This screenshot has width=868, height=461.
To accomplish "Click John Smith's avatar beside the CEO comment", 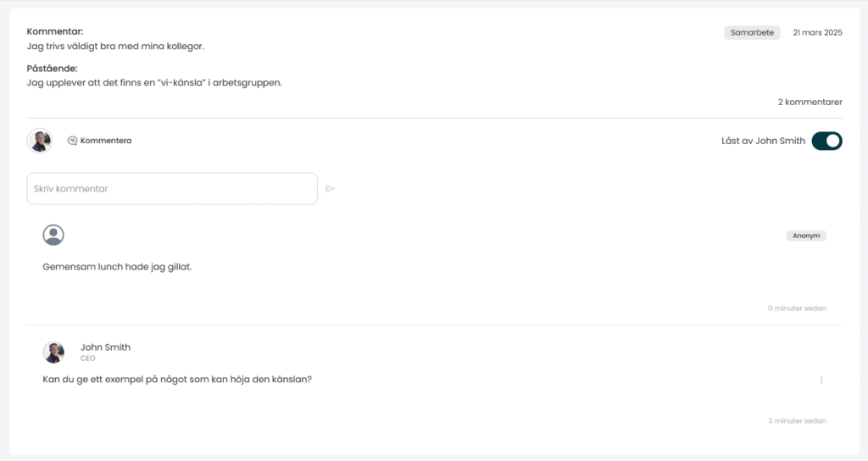I will click(53, 352).
